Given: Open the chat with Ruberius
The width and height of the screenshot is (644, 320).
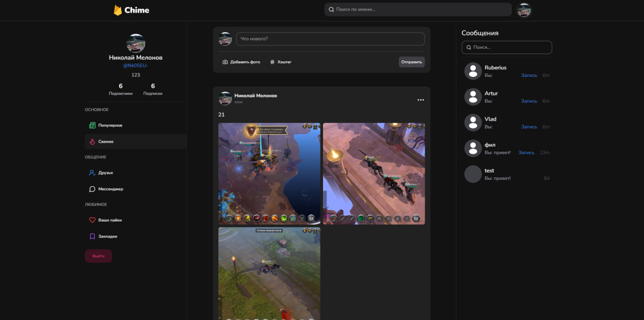Looking at the screenshot, I should 495,68.
